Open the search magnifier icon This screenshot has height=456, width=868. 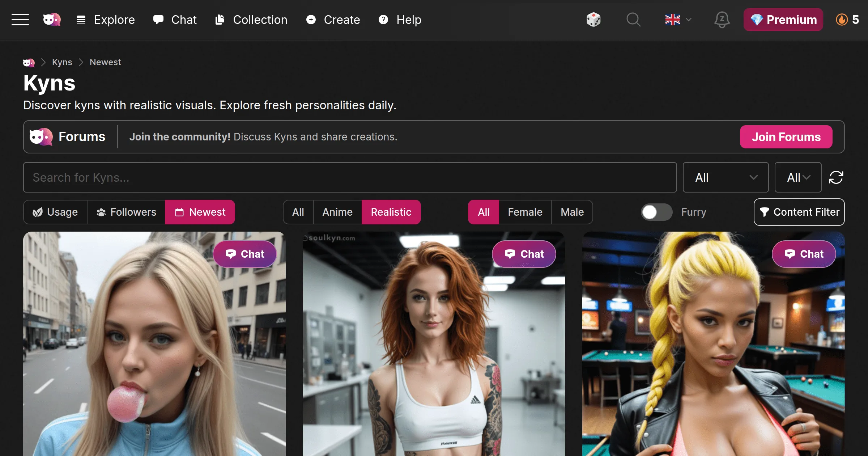click(x=634, y=20)
